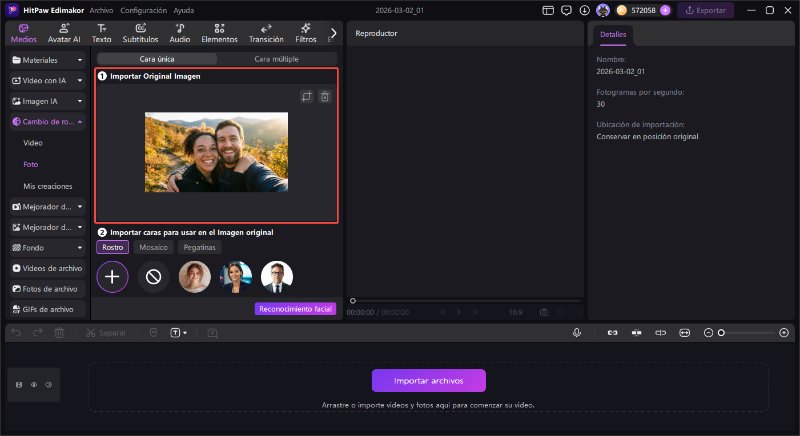800x436 pixels.
Task: Select the Cara única mode
Action: [157, 59]
